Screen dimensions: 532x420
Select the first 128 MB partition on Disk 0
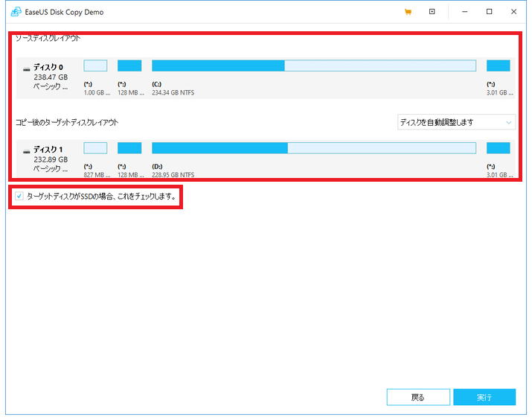tap(129, 66)
